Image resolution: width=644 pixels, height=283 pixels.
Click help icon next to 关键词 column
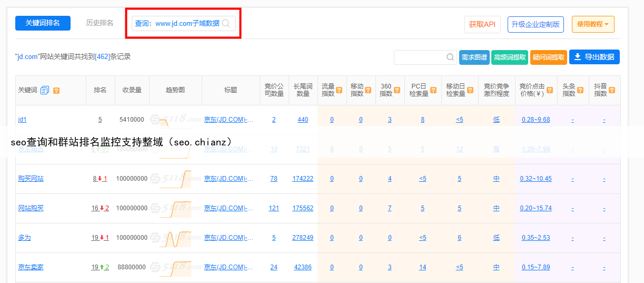tap(56, 90)
